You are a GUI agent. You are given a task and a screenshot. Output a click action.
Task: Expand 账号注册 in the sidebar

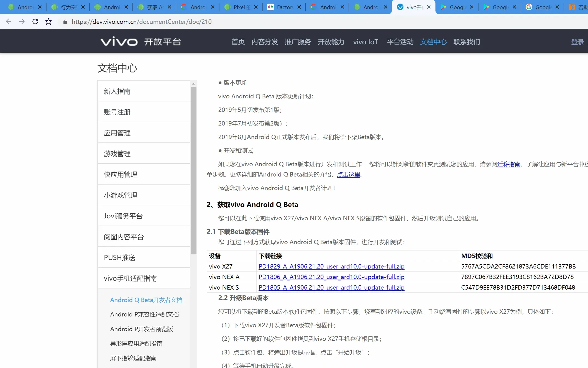coord(144,112)
